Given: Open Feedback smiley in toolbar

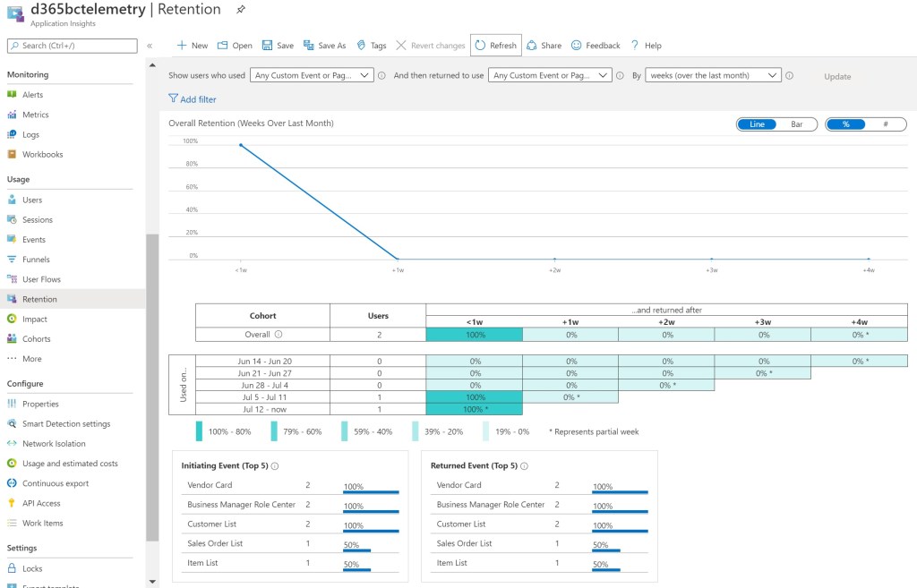Looking at the screenshot, I should pyautogui.click(x=577, y=46).
